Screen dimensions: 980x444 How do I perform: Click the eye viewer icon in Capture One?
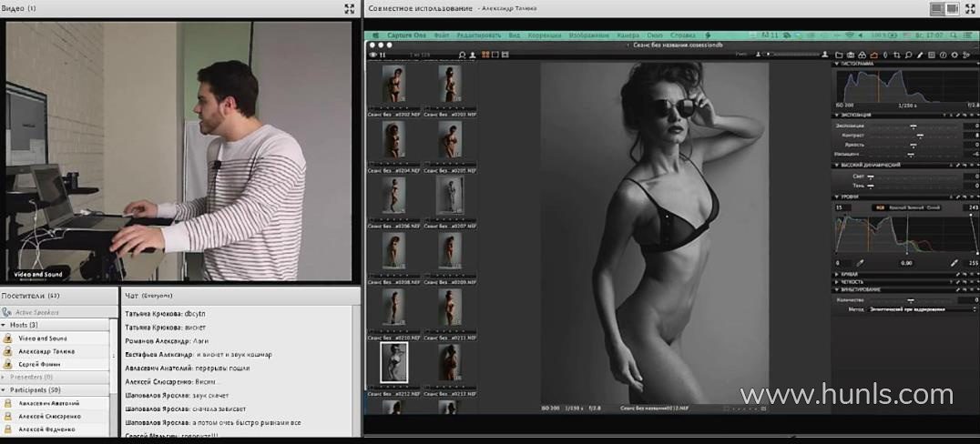pyautogui.click(x=373, y=55)
